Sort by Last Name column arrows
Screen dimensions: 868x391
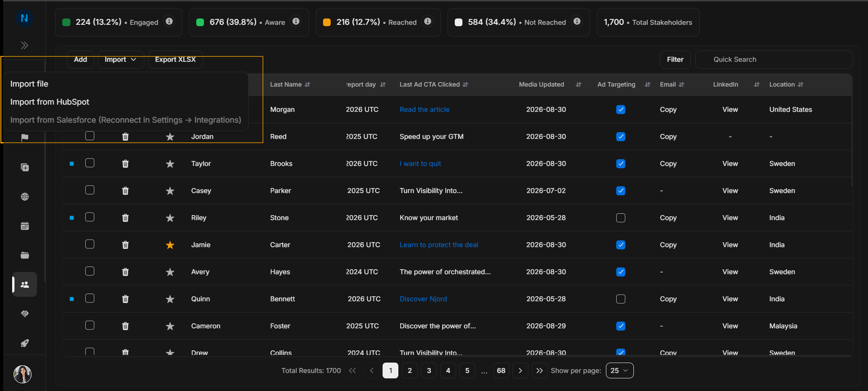click(x=308, y=84)
